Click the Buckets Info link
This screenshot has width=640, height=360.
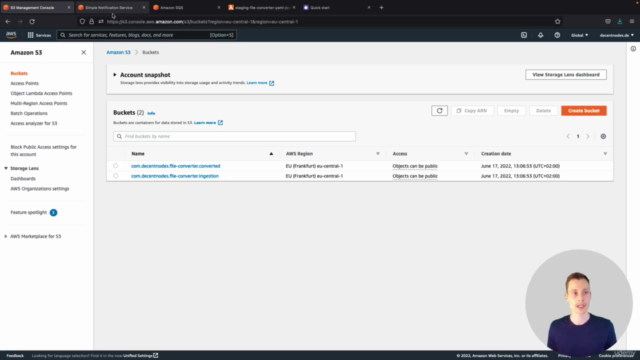click(x=151, y=113)
